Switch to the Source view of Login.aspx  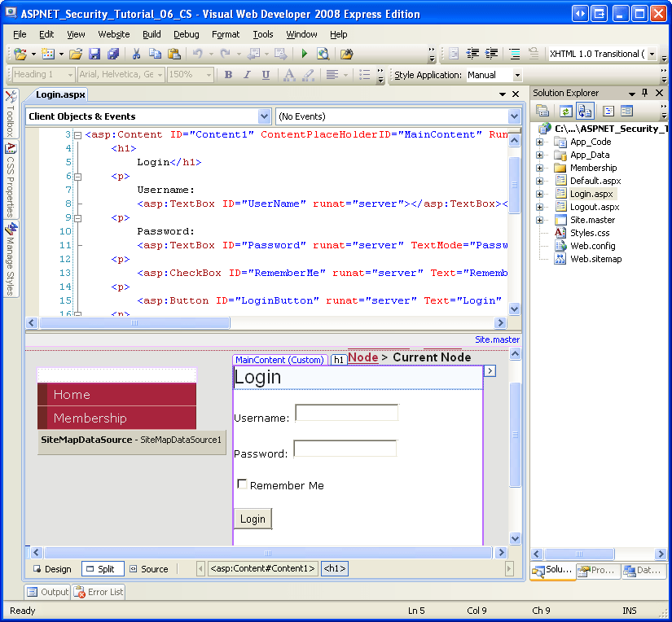[154, 568]
